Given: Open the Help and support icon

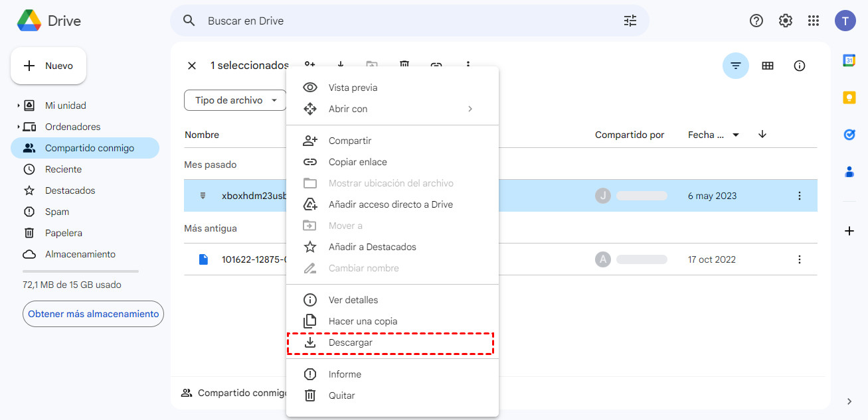Looking at the screenshot, I should click(x=756, y=21).
